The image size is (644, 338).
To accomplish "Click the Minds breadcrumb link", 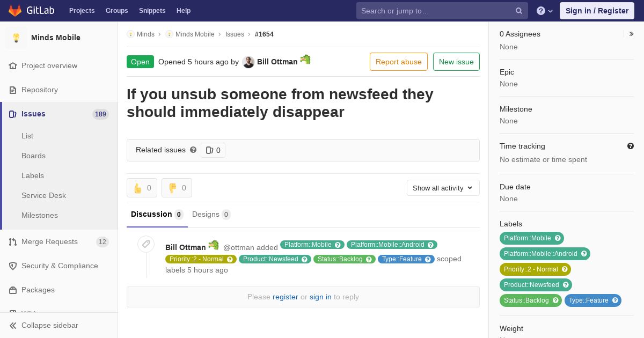I will coord(145,34).
